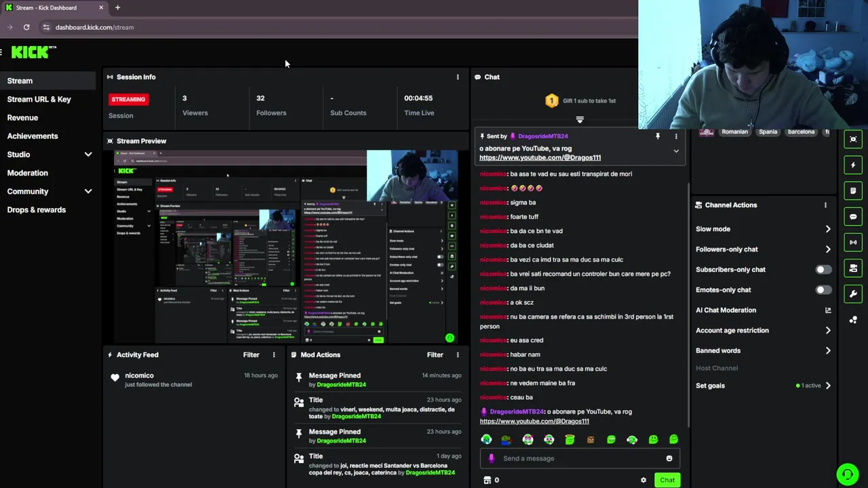The height and width of the screenshot is (488, 868).
Task: Open Set goals arrow
Action: 827,386
